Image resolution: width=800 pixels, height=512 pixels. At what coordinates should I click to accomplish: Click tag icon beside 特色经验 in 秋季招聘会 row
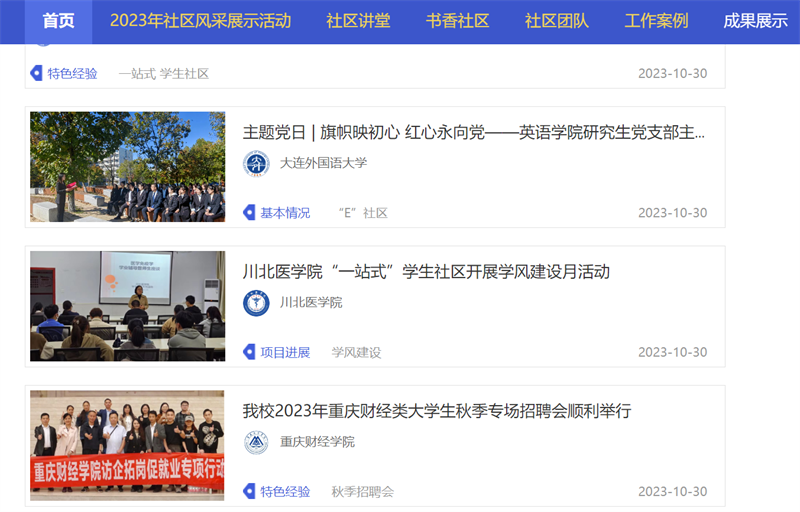[x=249, y=491]
